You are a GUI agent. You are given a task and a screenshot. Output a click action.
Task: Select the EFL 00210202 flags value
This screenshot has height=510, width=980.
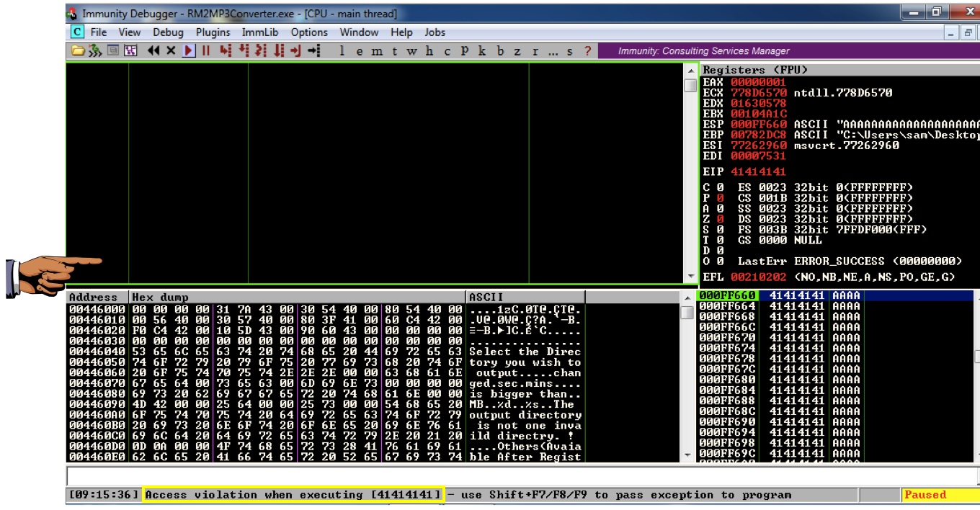click(x=757, y=277)
